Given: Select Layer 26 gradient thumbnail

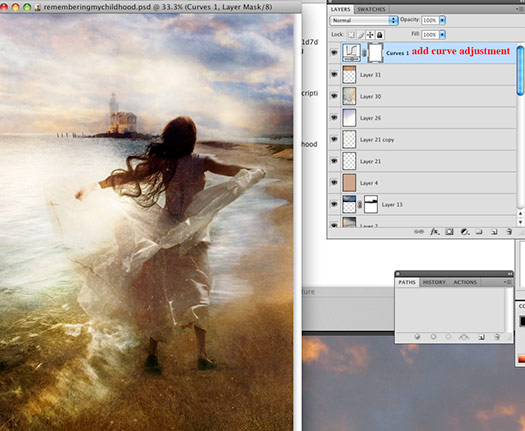Looking at the screenshot, I should pyautogui.click(x=349, y=118).
